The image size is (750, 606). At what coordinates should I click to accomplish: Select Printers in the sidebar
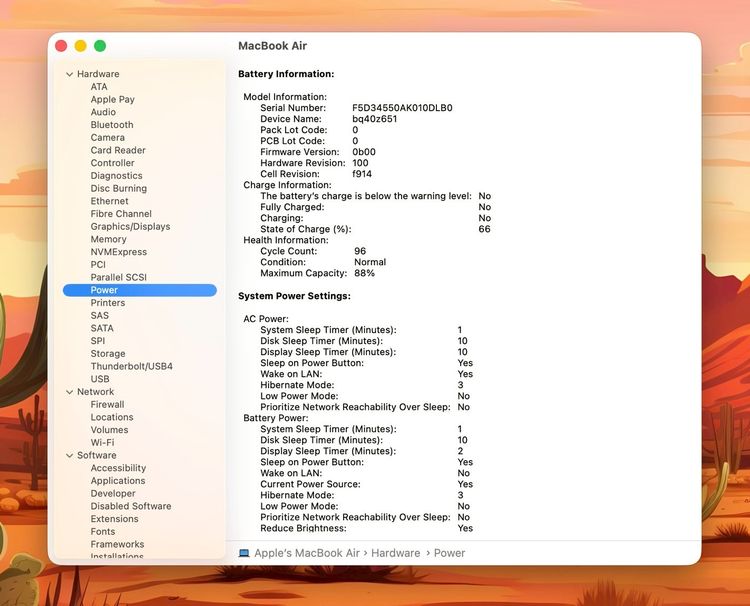pyautogui.click(x=108, y=303)
